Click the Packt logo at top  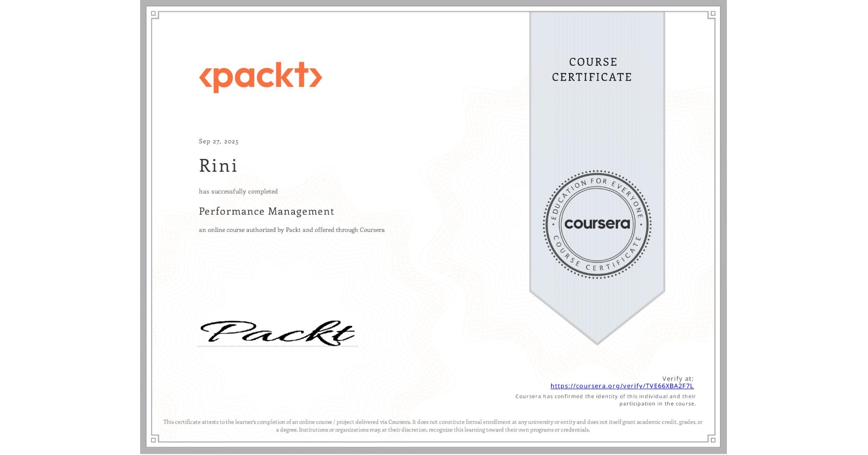click(x=261, y=77)
